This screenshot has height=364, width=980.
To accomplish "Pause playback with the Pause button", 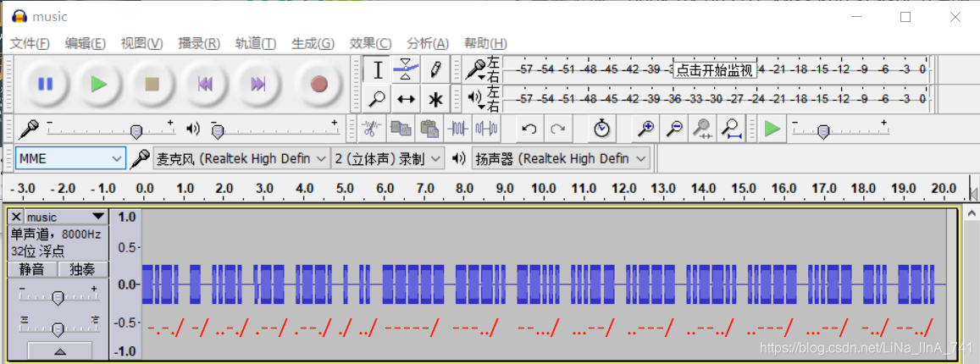I will coord(45,84).
